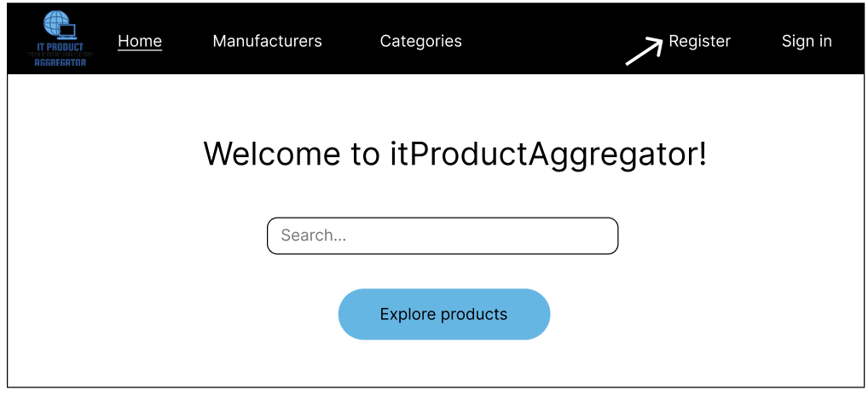This screenshot has width=868, height=396.
Task: Click the laptop graphic in the logo
Action: pyautogui.click(x=67, y=32)
